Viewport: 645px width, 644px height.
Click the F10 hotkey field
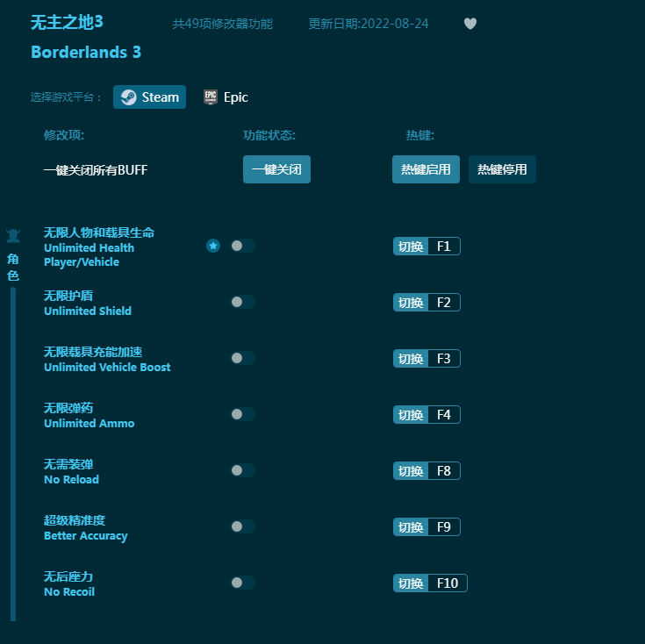click(x=448, y=583)
